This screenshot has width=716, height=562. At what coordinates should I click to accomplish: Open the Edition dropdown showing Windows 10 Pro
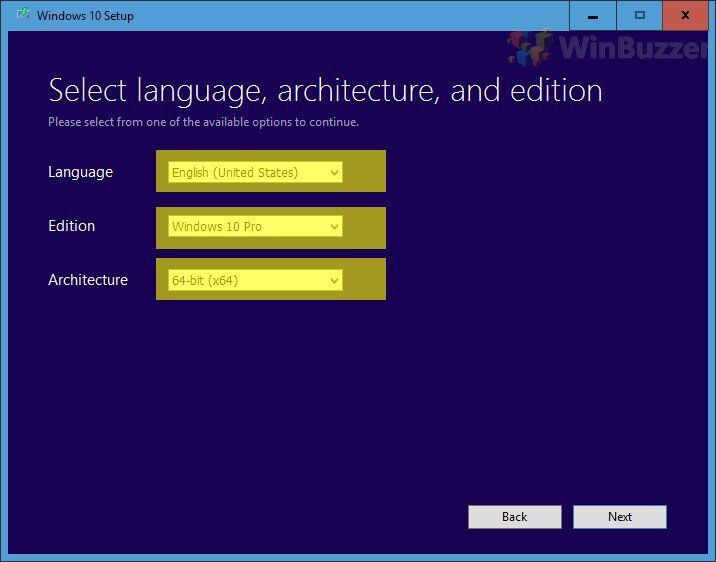pyautogui.click(x=255, y=226)
